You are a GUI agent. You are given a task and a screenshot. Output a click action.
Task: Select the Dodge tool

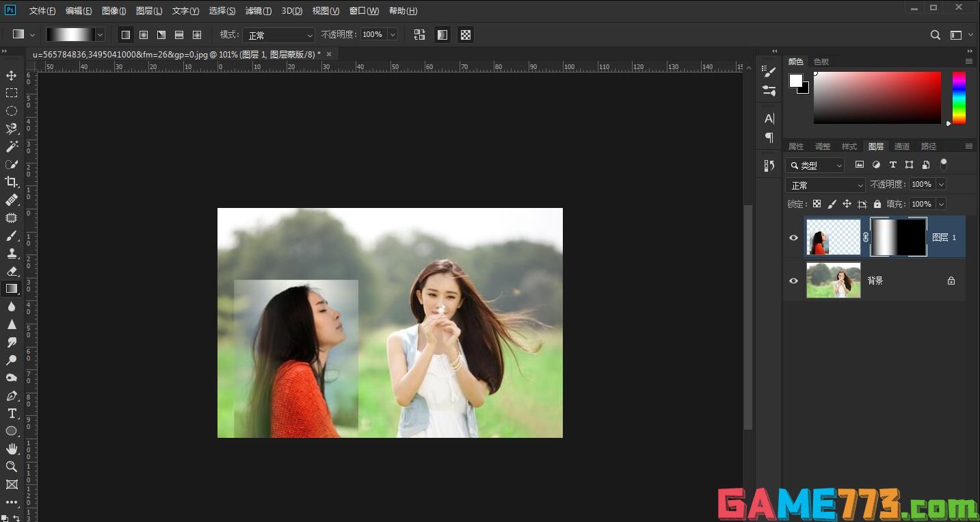[12, 360]
